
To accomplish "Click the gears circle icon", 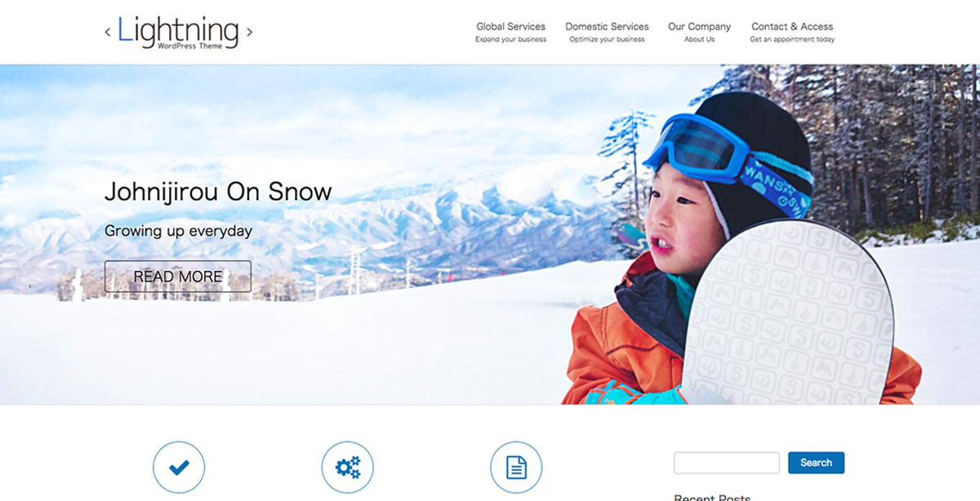I will [x=348, y=468].
